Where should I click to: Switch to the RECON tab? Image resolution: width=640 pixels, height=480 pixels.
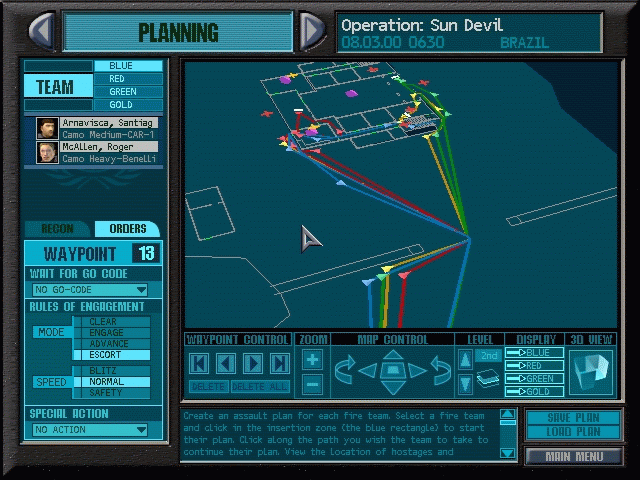pos(57,229)
